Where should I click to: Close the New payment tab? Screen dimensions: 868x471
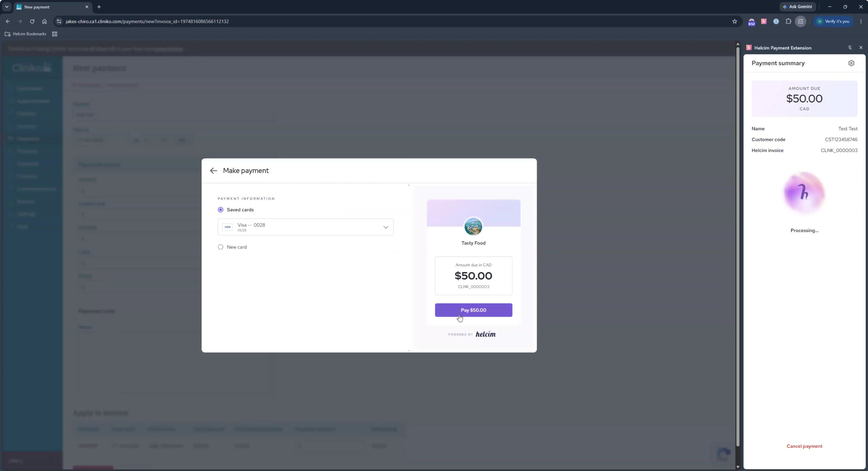87,7
